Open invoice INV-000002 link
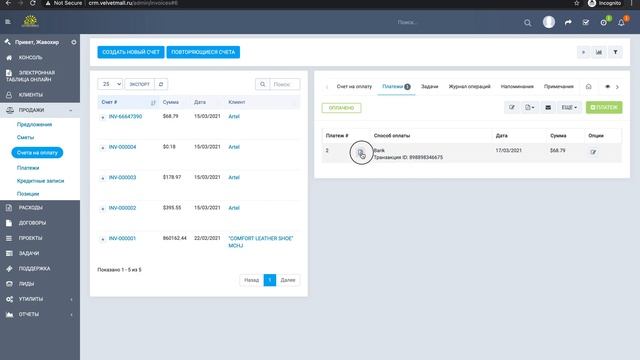This screenshot has width=640, height=360. tap(122, 208)
